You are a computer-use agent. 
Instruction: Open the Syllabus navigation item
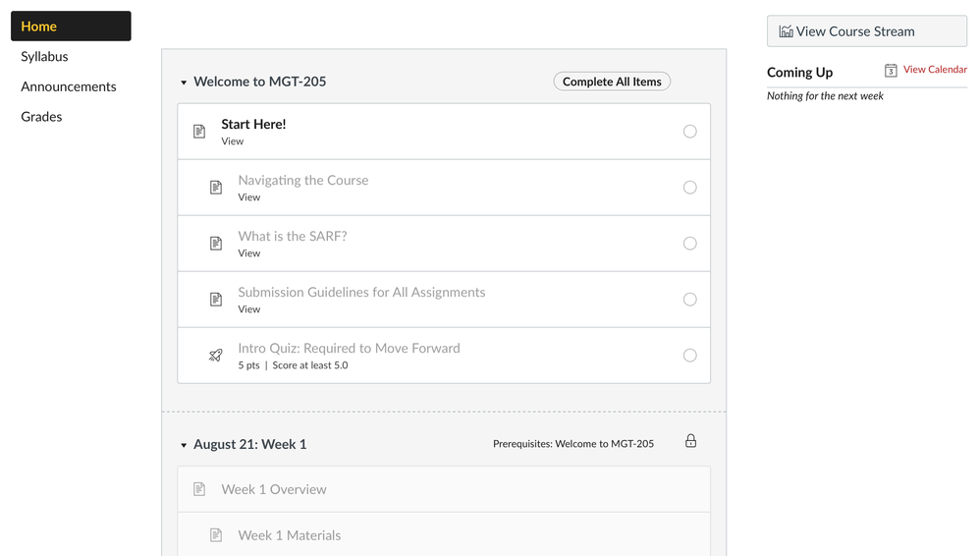click(x=44, y=56)
